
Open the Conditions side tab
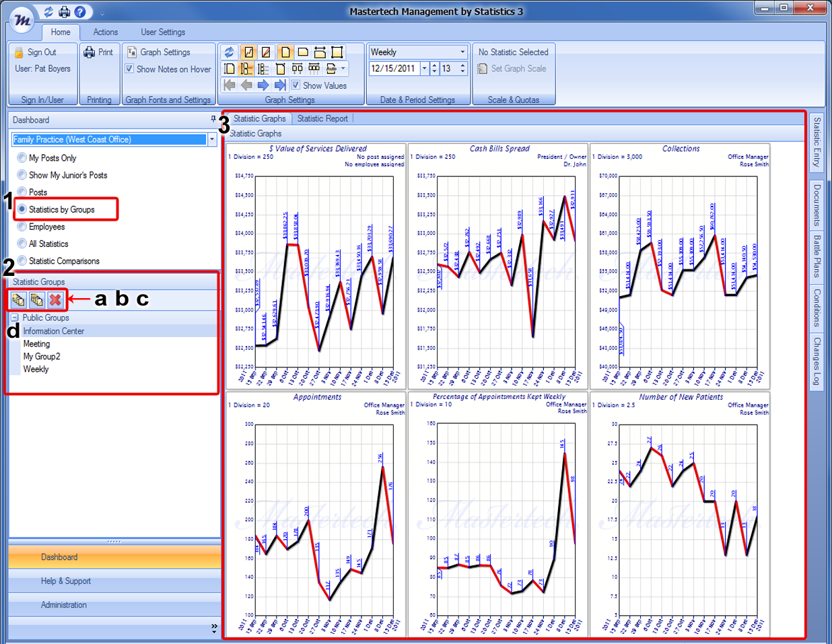pos(817,308)
